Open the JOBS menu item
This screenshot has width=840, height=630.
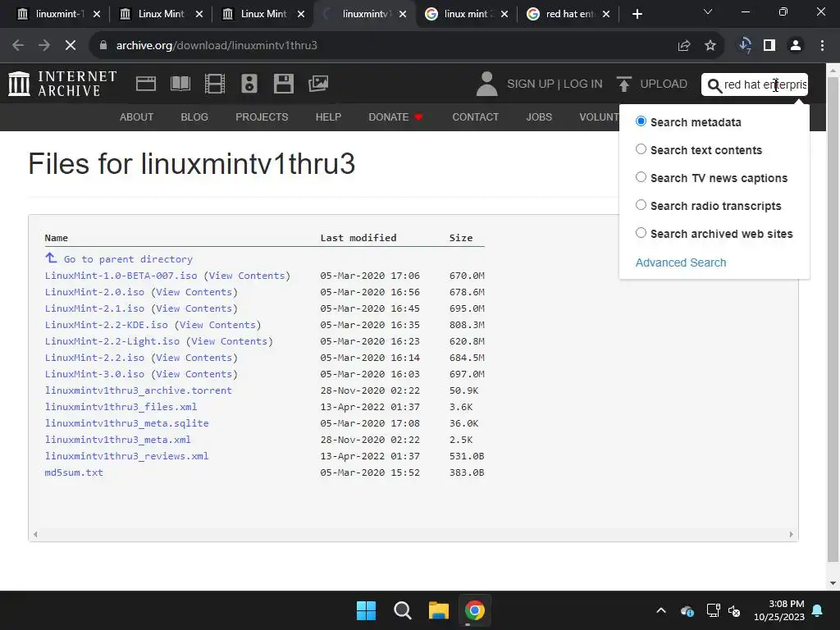(539, 116)
